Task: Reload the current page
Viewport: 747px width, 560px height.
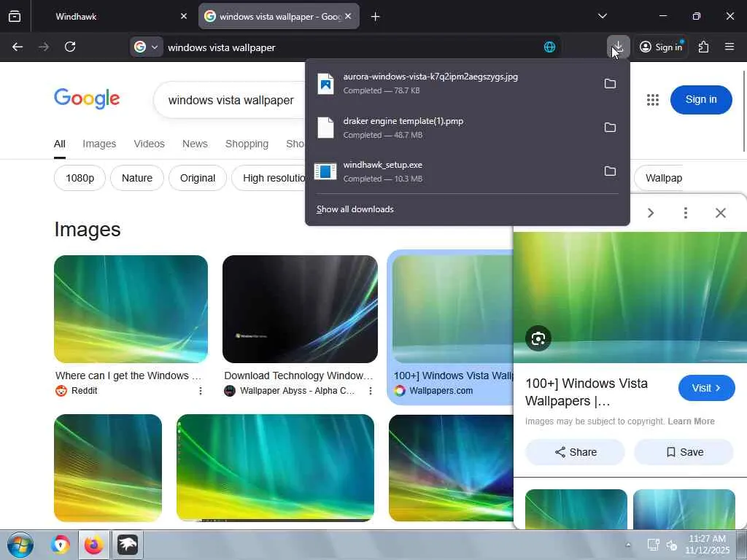Action: pyautogui.click(x=70, y=47)
